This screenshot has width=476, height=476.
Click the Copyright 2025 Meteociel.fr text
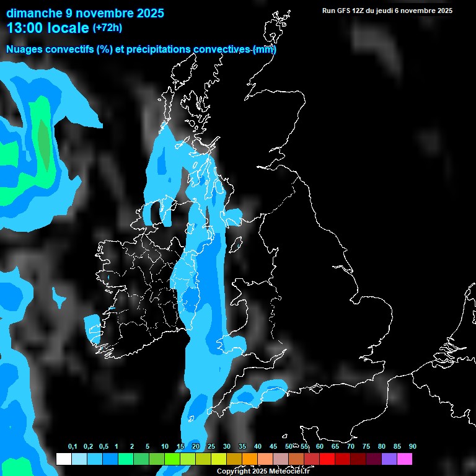pos(263,472)
